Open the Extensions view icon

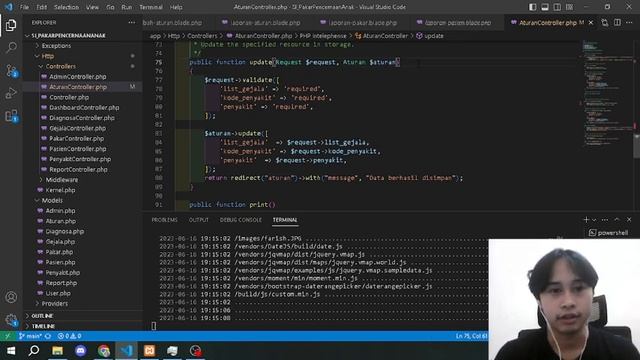pos(11,116)
